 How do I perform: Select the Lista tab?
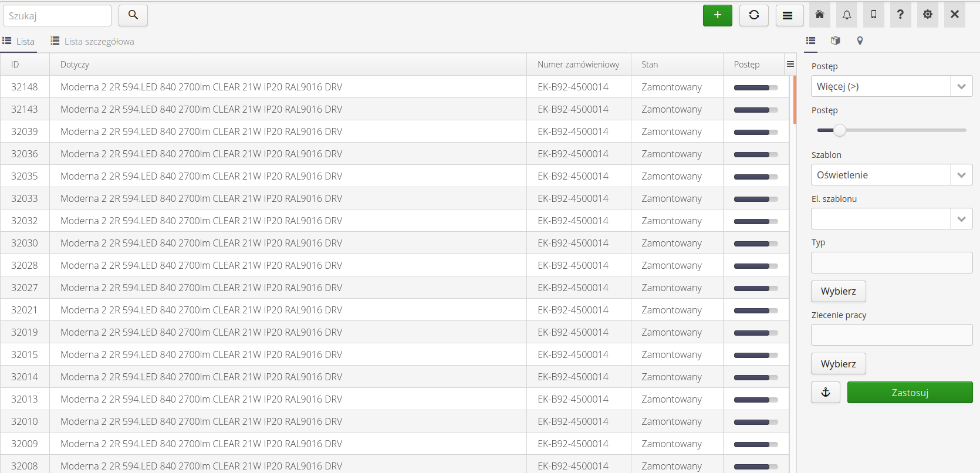click(x=19, y=42)
